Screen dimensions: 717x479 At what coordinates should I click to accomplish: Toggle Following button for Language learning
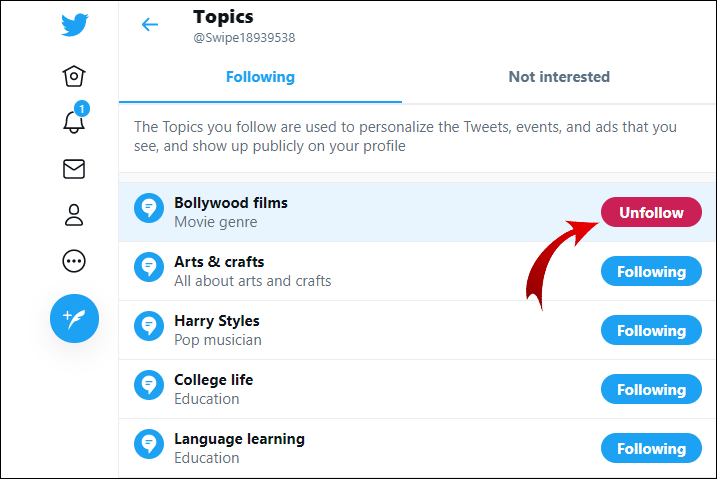point(651,449)
